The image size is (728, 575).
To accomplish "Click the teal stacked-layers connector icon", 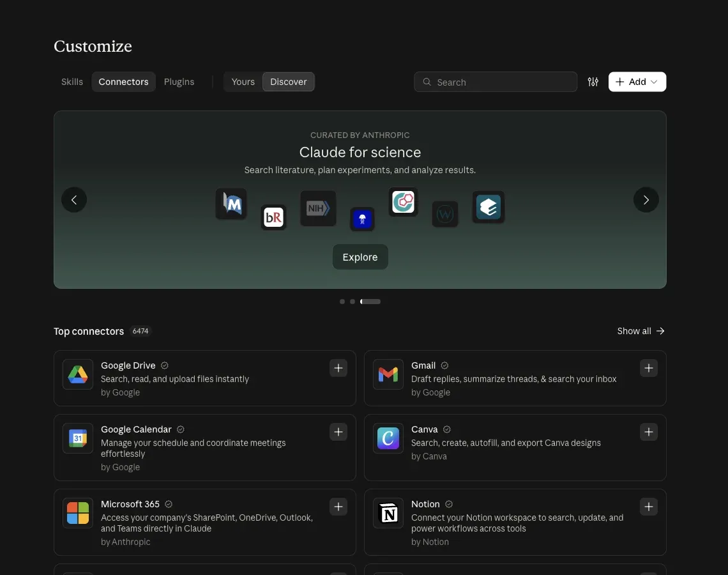I will point(489,207).
